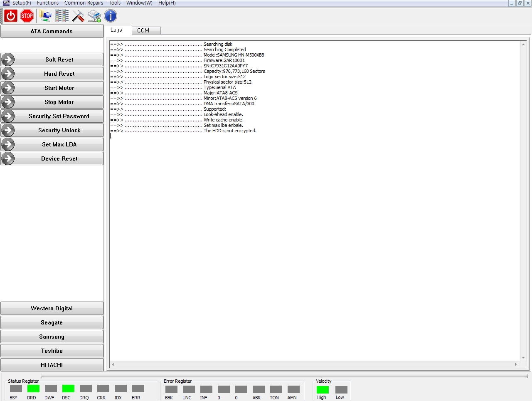
Task: Expand the Samsung section
Action: point(52,337)
